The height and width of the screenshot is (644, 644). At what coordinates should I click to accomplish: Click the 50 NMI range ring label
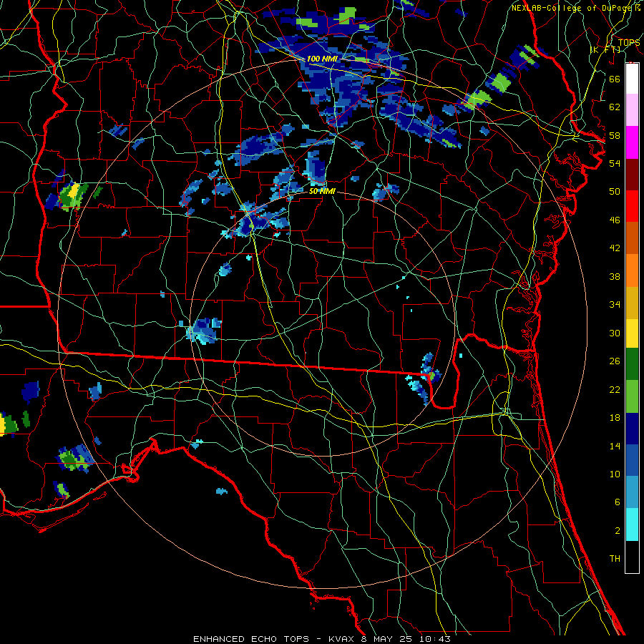tap(322, 191)
